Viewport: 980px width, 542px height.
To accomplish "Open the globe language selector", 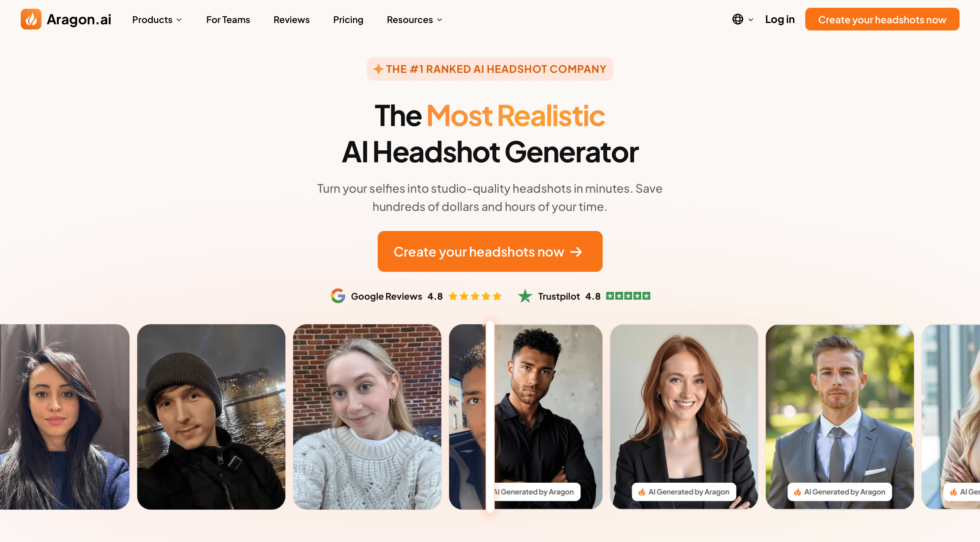I will point(742,19).
